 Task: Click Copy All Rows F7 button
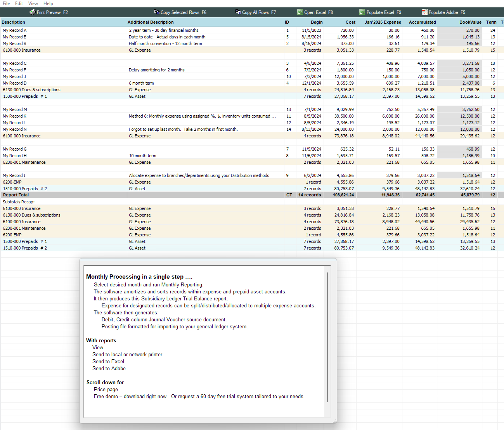[256, 12]
